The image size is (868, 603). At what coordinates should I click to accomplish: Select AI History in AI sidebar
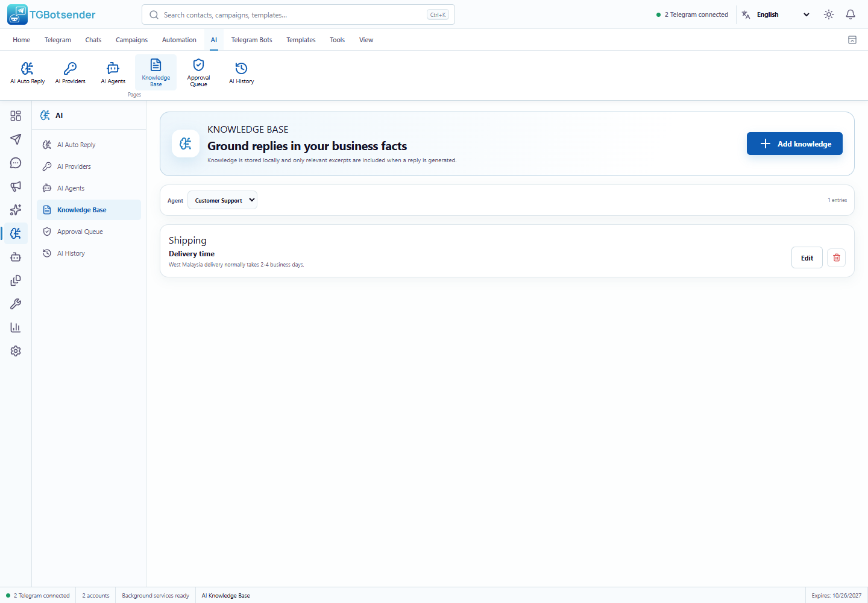point(89,253)
